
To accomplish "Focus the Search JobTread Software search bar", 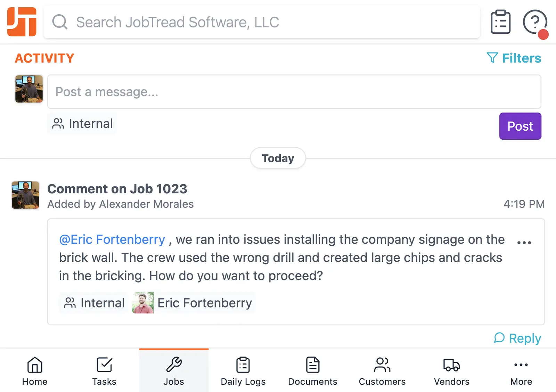I will click(x=261, y=22).
